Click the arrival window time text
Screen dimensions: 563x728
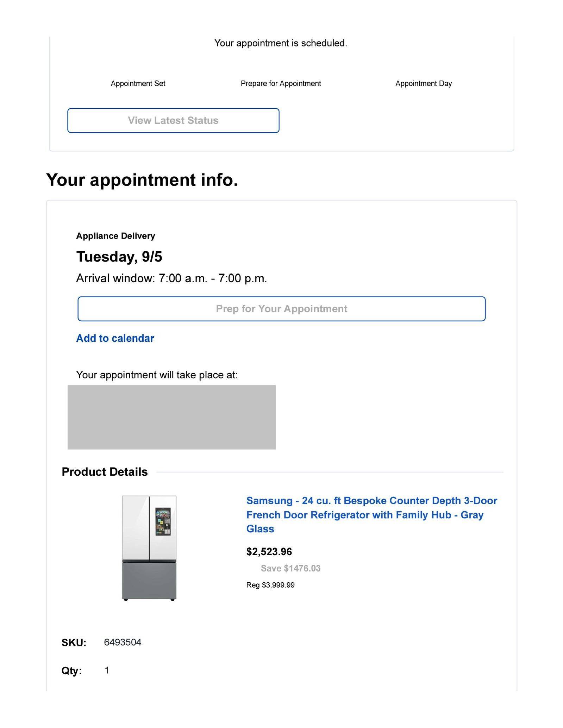[171, 278]
